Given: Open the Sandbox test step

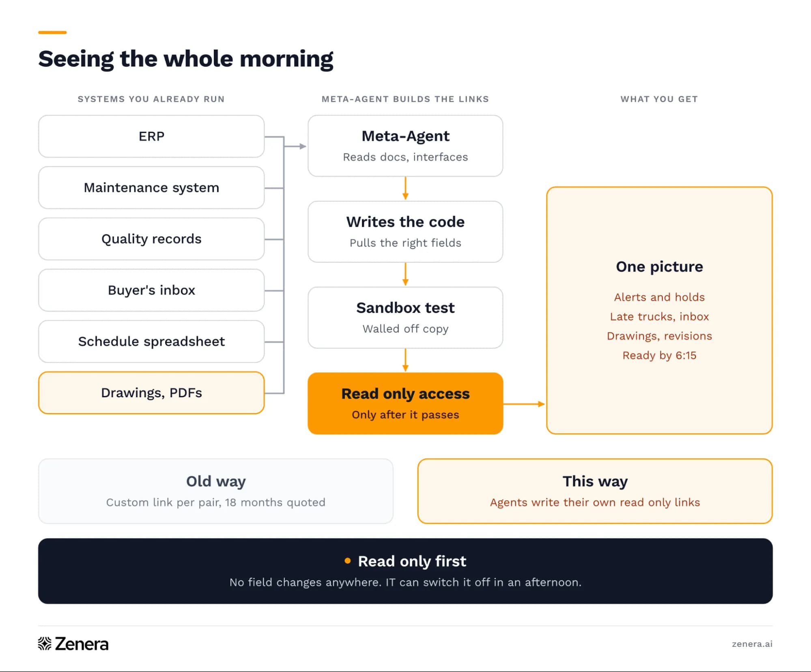Looking at the screenshot, I should click(x=405, y=318).
